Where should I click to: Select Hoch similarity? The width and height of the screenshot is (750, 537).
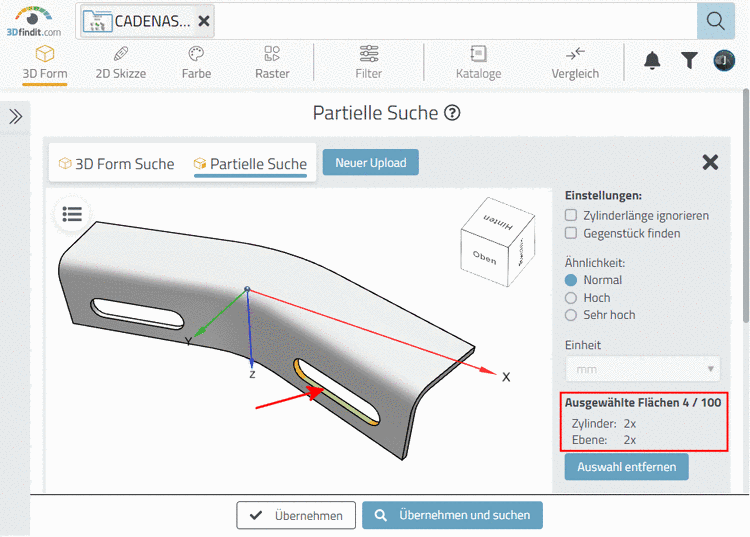(571, 298)
